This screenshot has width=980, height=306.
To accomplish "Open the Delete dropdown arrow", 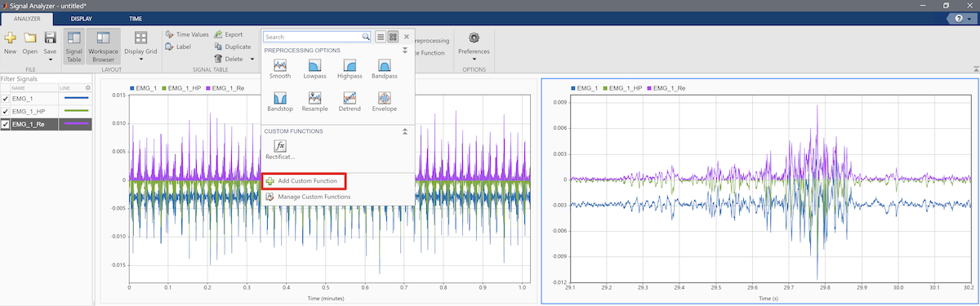I will tap(252, 59).
